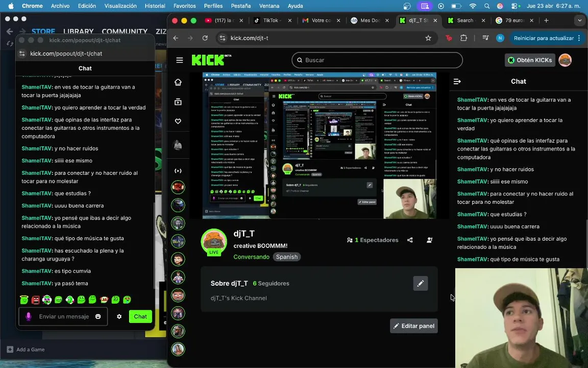The height and width of the screenshot is (368, 588).
Task: Bookmark this page with the star icon
Action: point(428,38)
